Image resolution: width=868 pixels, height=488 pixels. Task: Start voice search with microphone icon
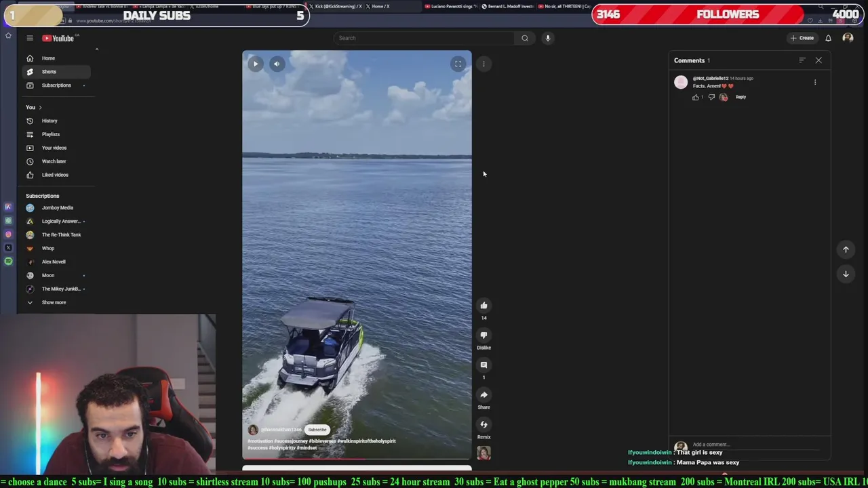(x=548, y=38)
